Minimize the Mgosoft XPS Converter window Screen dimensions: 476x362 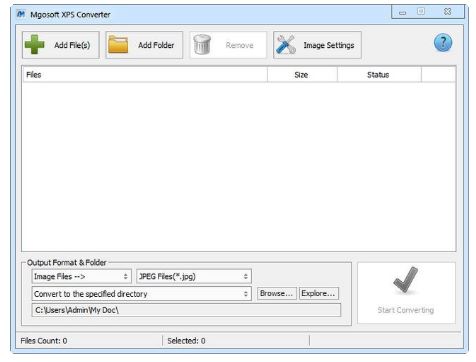403,12
